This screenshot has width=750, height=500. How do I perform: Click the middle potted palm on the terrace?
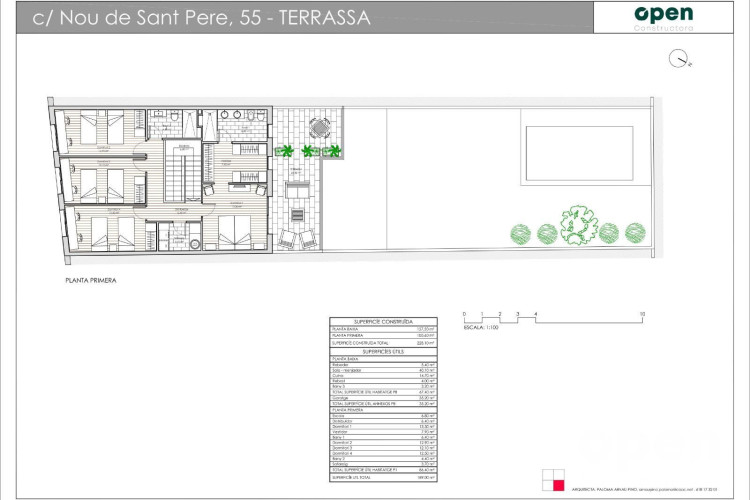click(309, 151)
